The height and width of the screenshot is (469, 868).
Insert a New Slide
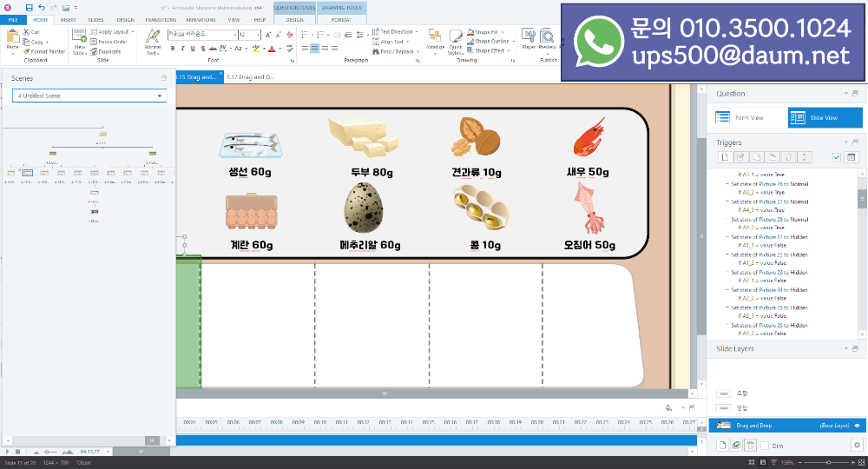click(80, 42)
